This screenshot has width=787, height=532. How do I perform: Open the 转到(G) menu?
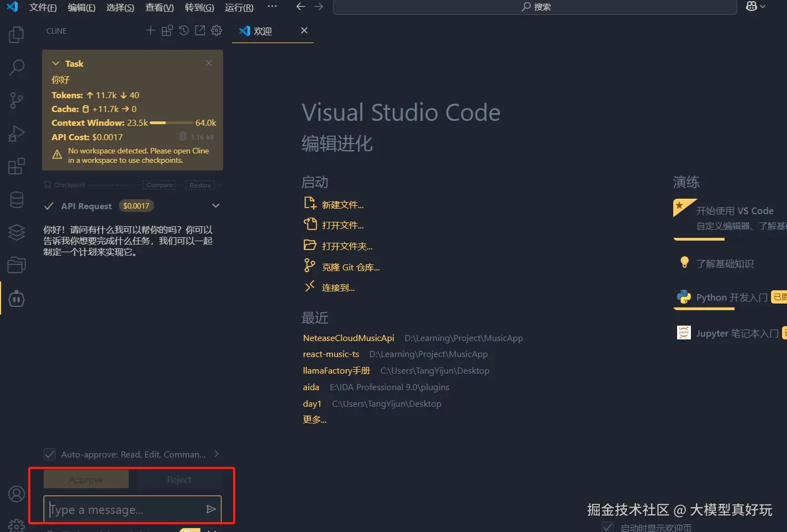(x=199, y=7)
